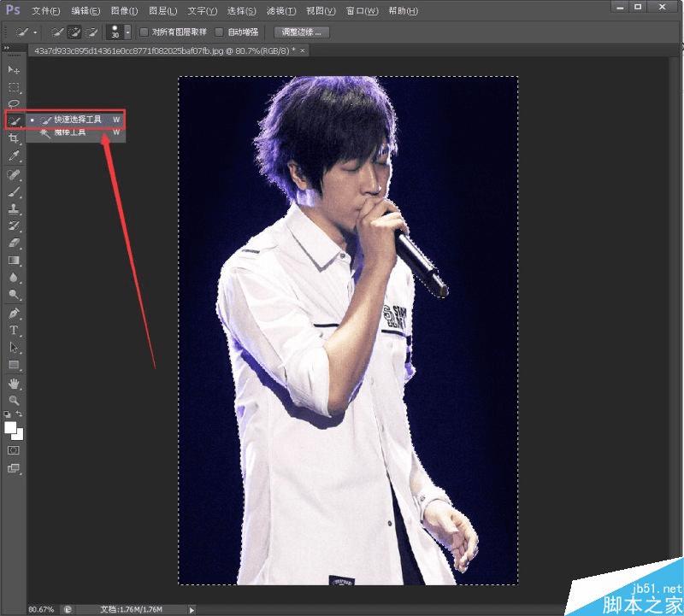Select the Crop tool
Viewport: 684px width, 616px height.
(x=14, y=138)
